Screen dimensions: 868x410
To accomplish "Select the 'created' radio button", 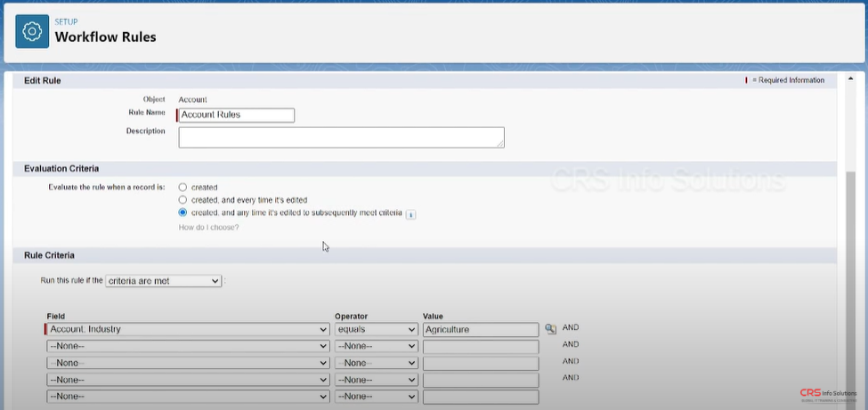I will coord(183,188).
